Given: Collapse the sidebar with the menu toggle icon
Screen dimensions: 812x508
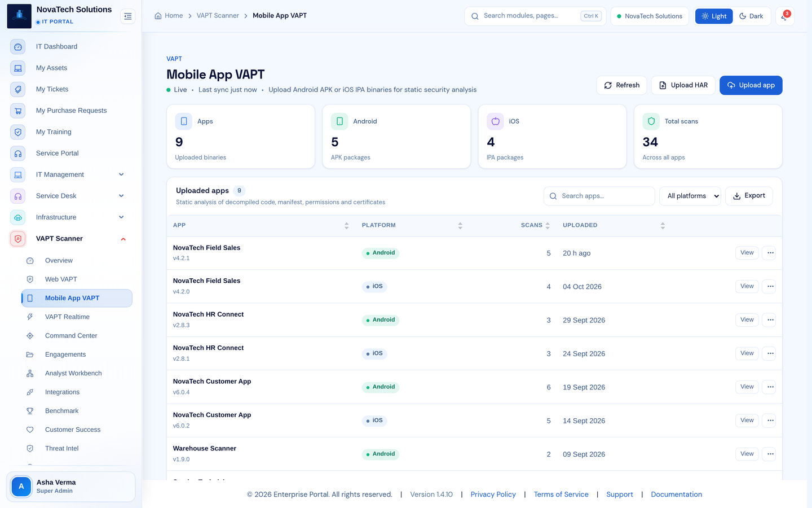Looking at the screenshot, I should coord(128,16).
